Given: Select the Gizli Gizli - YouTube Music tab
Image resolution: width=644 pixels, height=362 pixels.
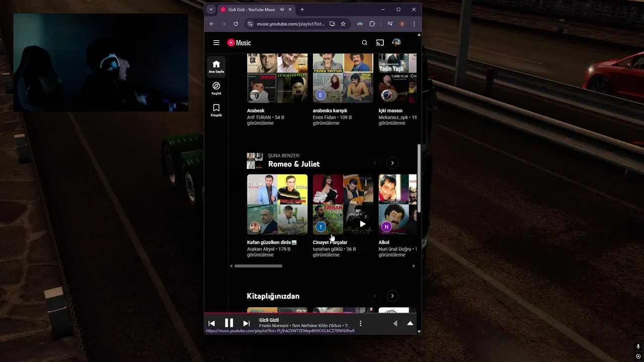Looking at the screenshot, I should pos(256,10).
